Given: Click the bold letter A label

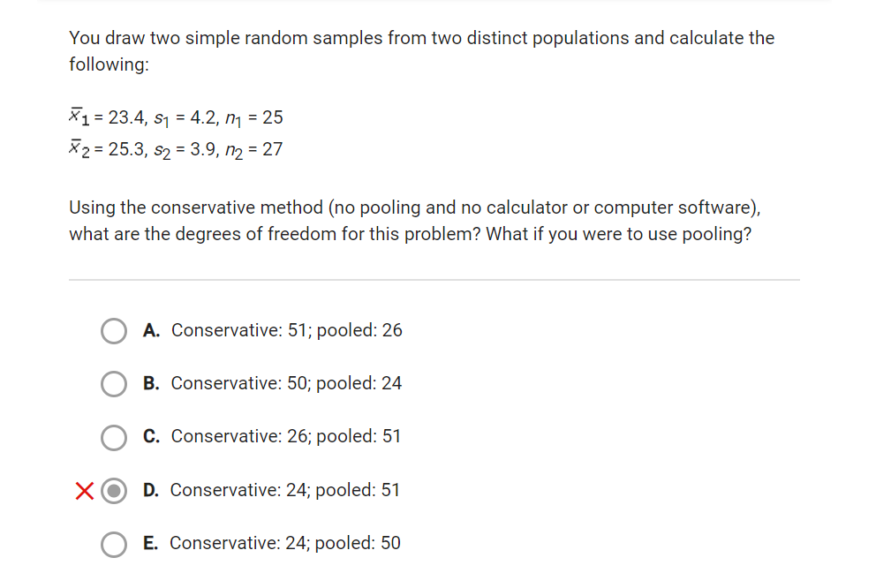Looking at the screenshot, I should pyautogui.click(x=152, y=330).
